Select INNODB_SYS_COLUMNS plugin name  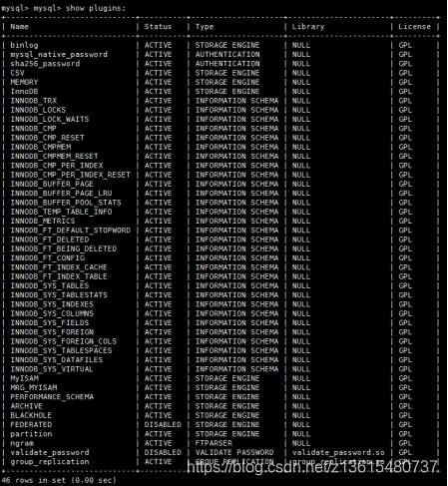click(52, 313)
